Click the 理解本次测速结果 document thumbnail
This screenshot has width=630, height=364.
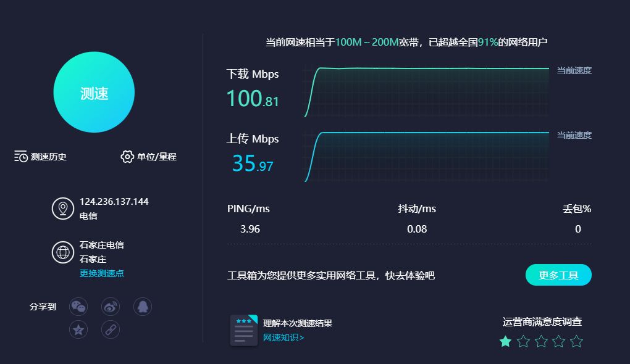pos(243,330)
